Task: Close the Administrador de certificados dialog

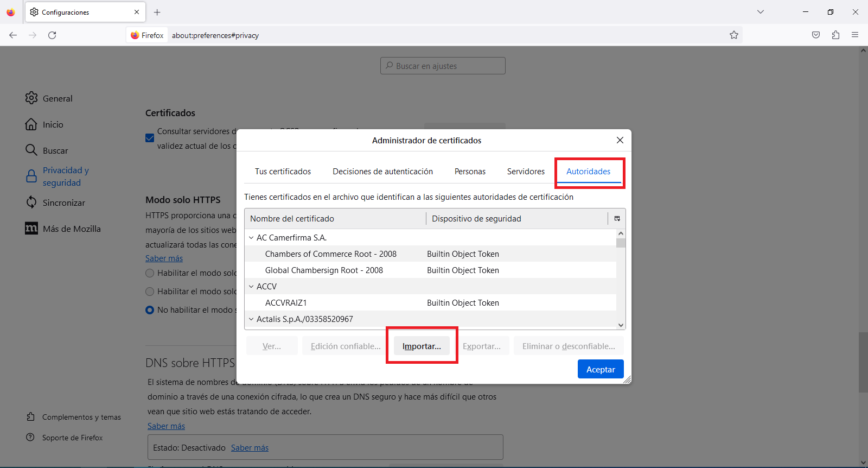Action: (x=620, y=140)
